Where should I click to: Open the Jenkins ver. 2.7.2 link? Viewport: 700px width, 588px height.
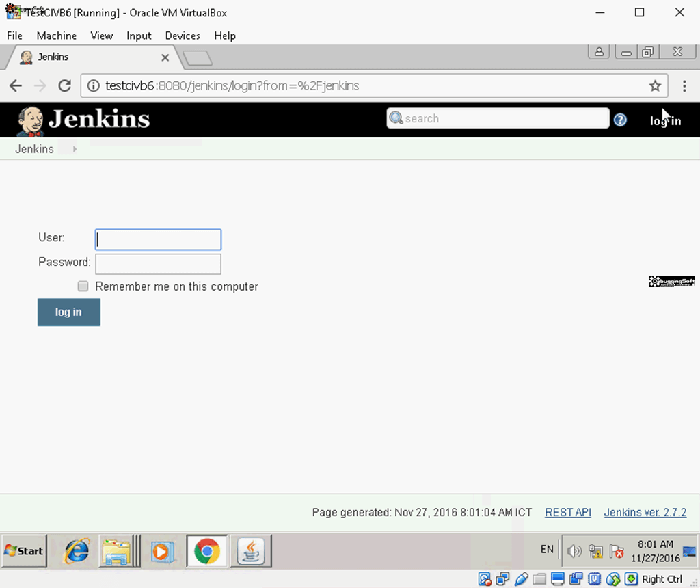tap(645, 512)
